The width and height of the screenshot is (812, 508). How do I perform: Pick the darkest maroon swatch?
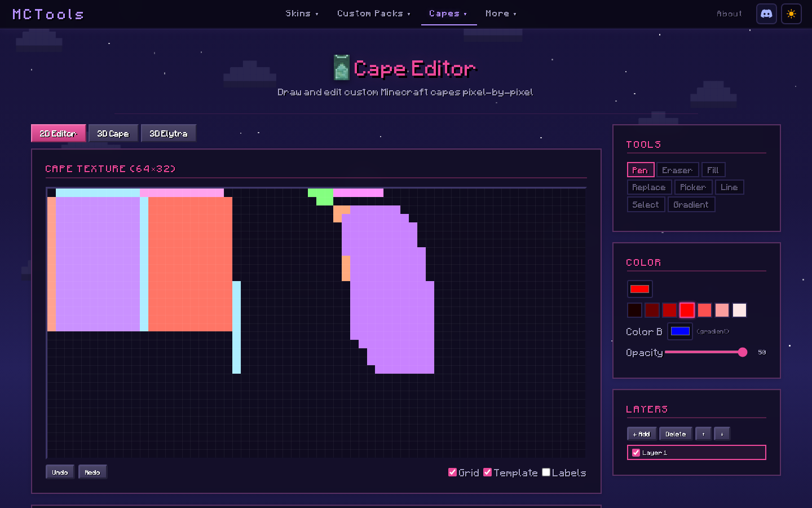pyautogui.click(x=634, y=310)
